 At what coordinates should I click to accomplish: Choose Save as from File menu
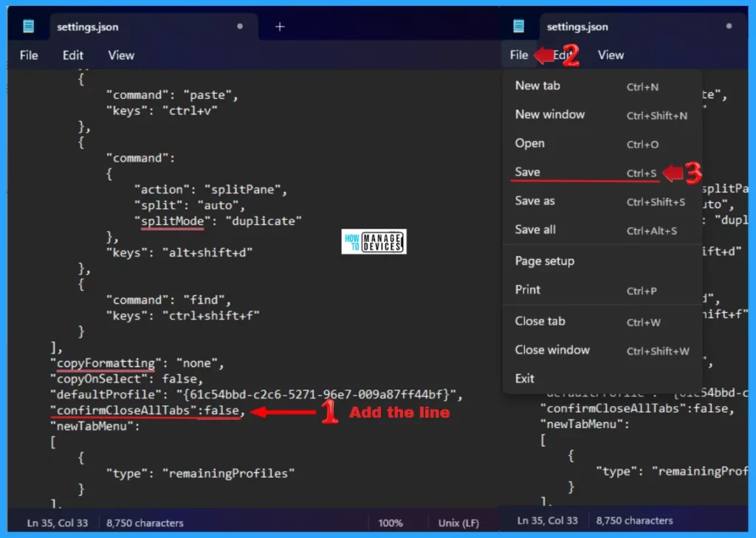pos(602,201)
